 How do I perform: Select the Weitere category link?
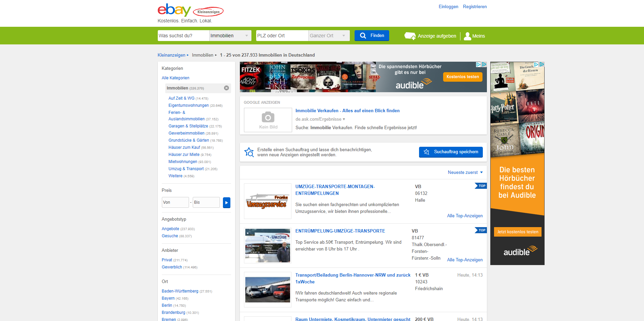tap(175, 176)
